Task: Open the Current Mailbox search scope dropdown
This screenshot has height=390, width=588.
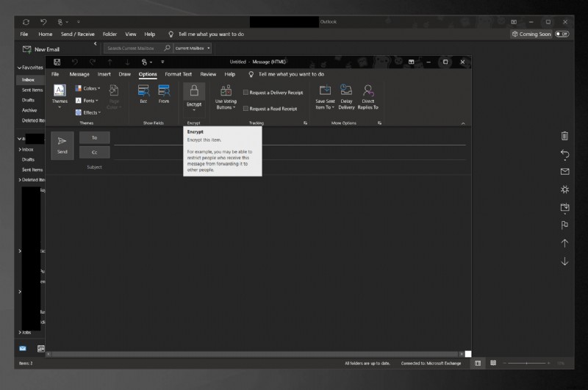Action: pos(193,48)
